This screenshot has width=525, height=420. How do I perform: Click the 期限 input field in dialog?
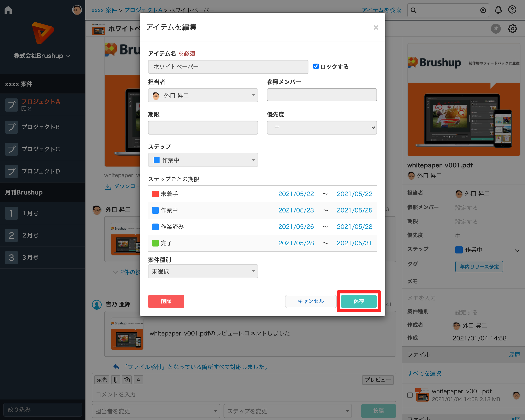coord(203,128)
